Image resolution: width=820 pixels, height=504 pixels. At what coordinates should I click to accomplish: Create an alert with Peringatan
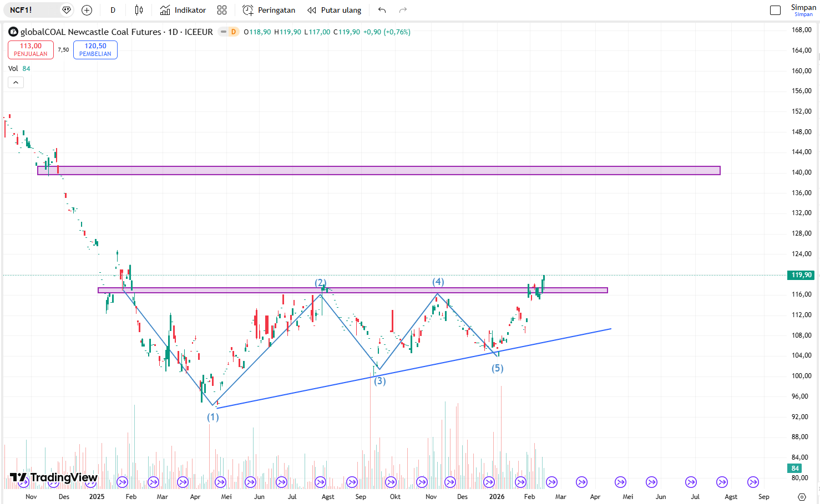[x=269, y=10]
